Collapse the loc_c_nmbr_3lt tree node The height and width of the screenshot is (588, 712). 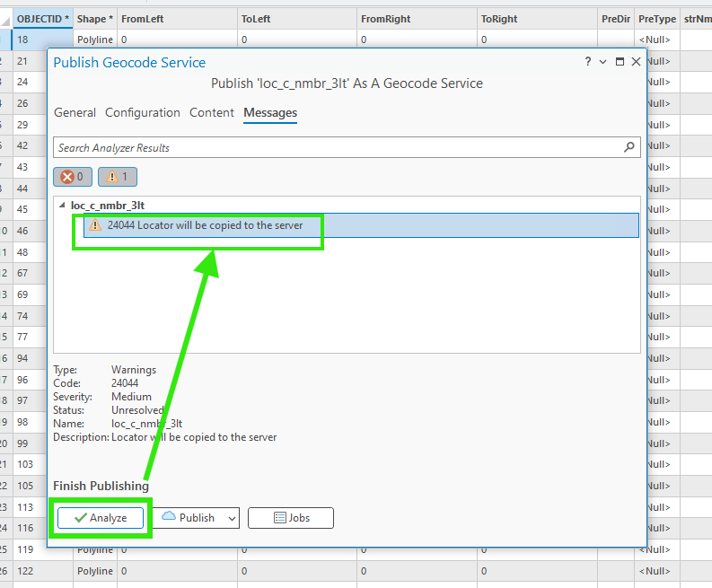coord(62,206)
